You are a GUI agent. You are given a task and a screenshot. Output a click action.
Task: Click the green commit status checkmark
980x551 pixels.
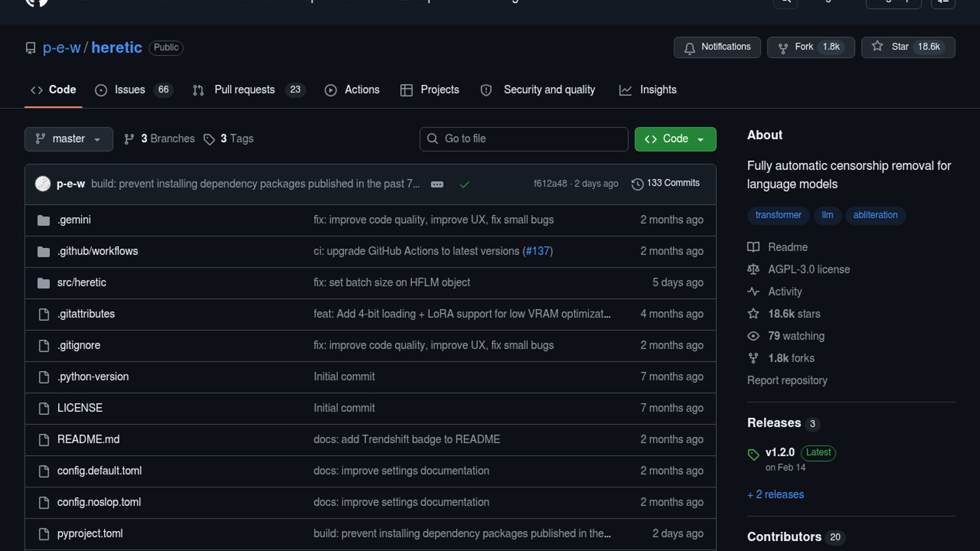click(x=464, y=184)
